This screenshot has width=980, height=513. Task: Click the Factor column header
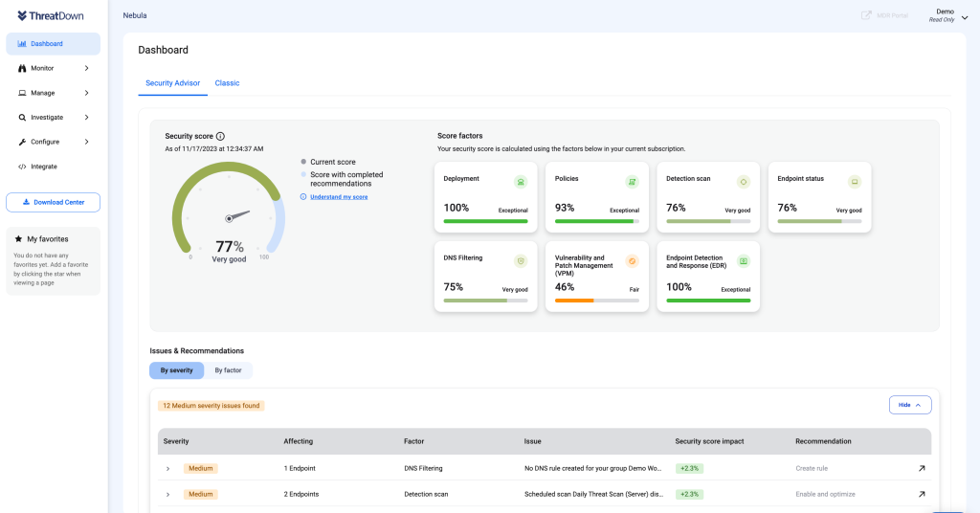pos(413,441)
